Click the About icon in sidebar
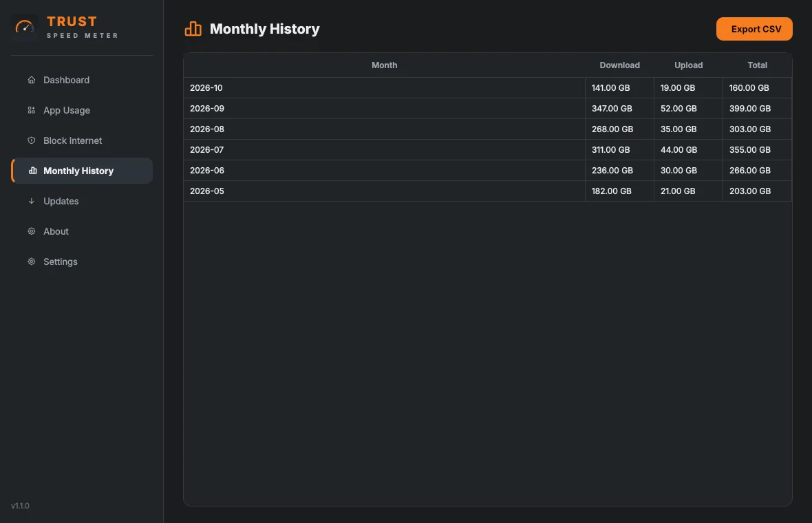The height and width of the screenshot is (523, 812). point(32,231)
